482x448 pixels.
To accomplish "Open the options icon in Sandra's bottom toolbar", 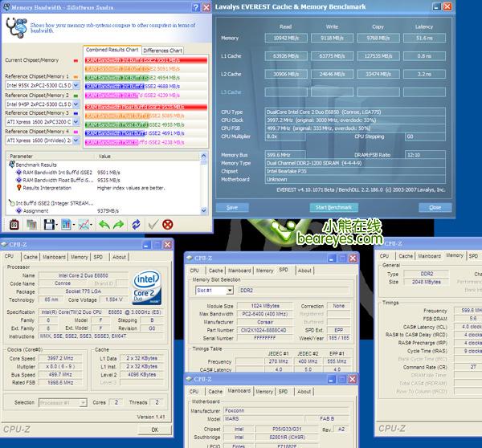I will click(14, 225).
